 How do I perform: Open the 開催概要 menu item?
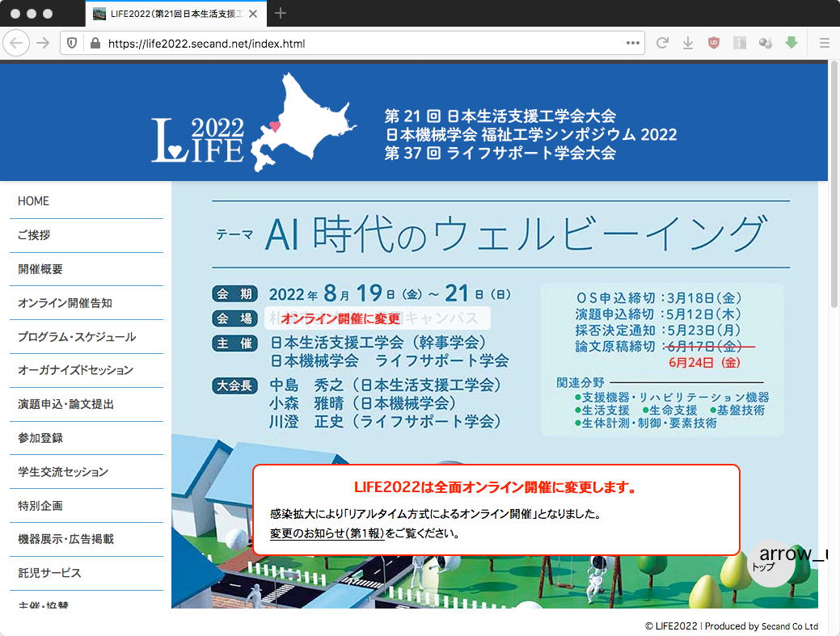87,269
